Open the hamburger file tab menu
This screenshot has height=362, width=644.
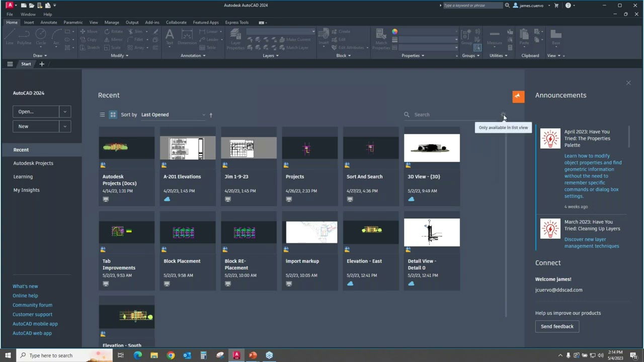(x=10, y=64)
